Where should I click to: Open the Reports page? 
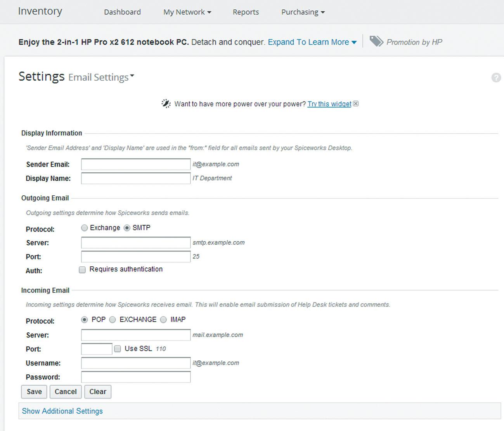(246, 12)
